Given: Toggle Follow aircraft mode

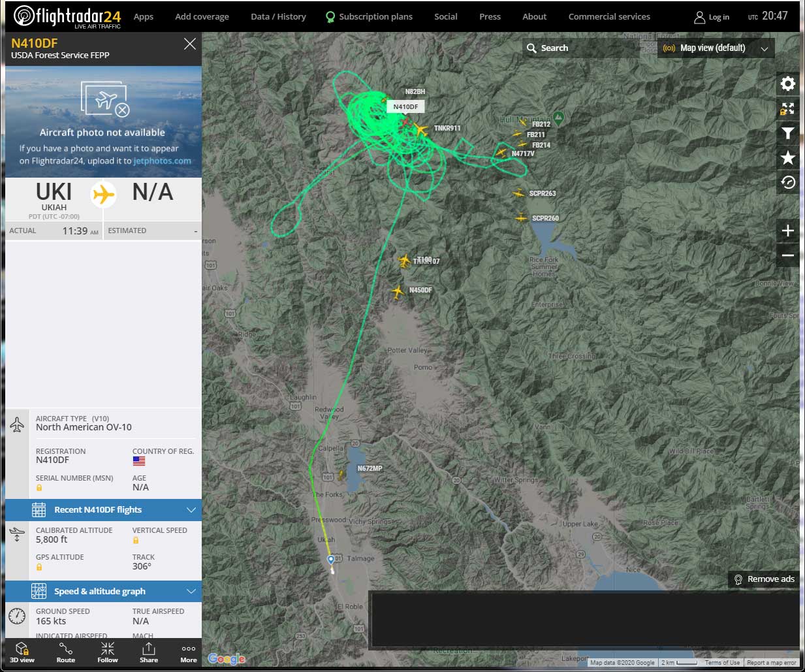Looking at the screenshot, I should point(108,652).
